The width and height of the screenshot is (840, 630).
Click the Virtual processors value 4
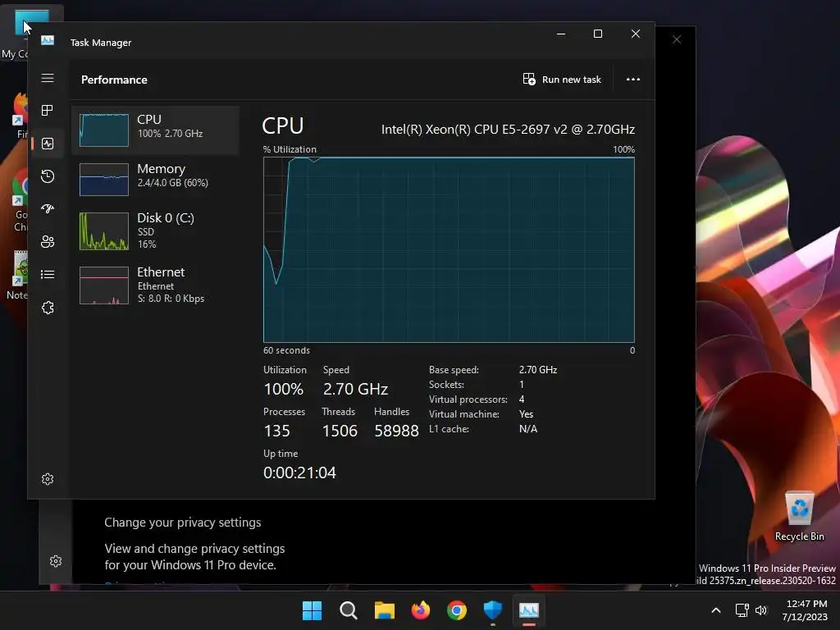(521, 399)
